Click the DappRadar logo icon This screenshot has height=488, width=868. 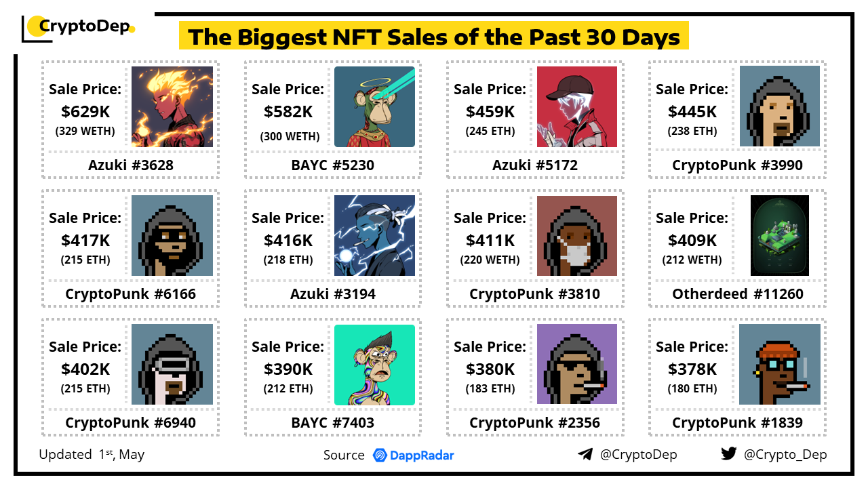coord(380,455)
